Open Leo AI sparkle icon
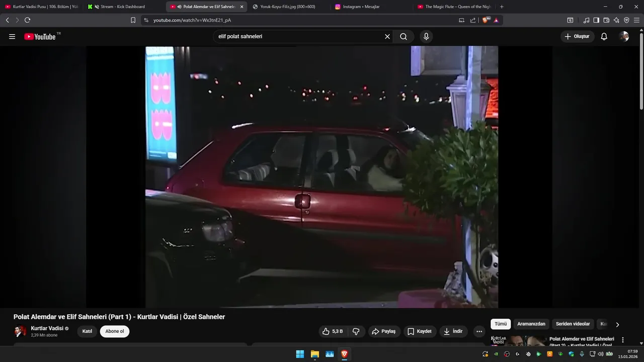 [x=616, y=20]
